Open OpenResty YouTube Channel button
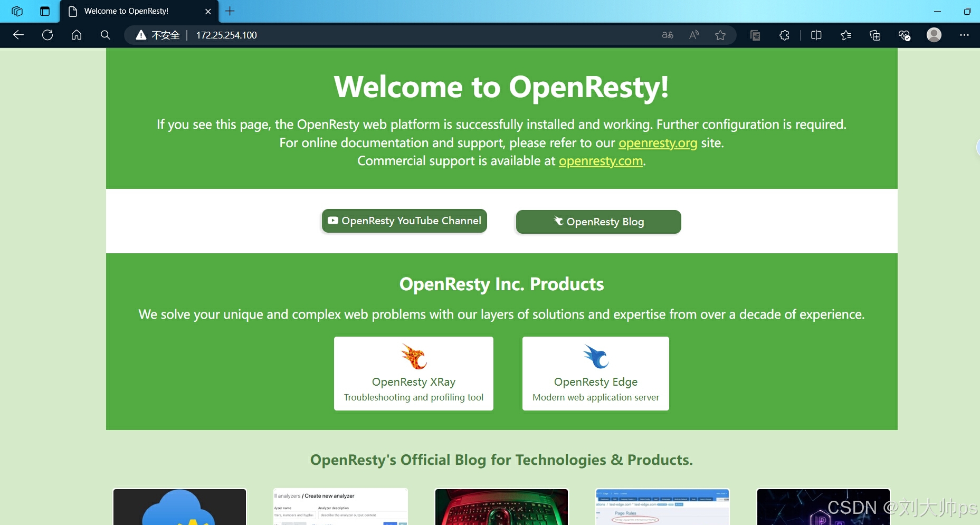 (x=404, y=221)
